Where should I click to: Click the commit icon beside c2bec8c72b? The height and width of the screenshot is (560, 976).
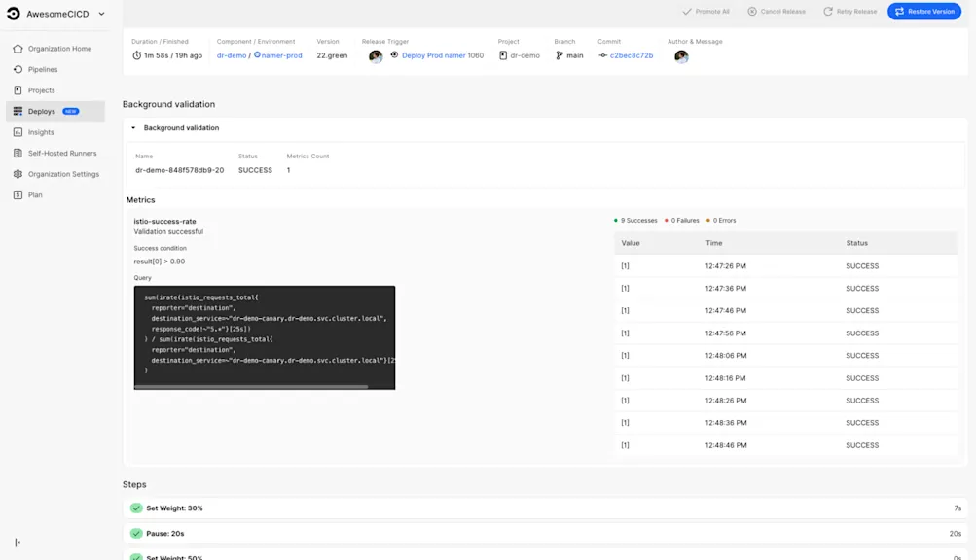point(602,55)
